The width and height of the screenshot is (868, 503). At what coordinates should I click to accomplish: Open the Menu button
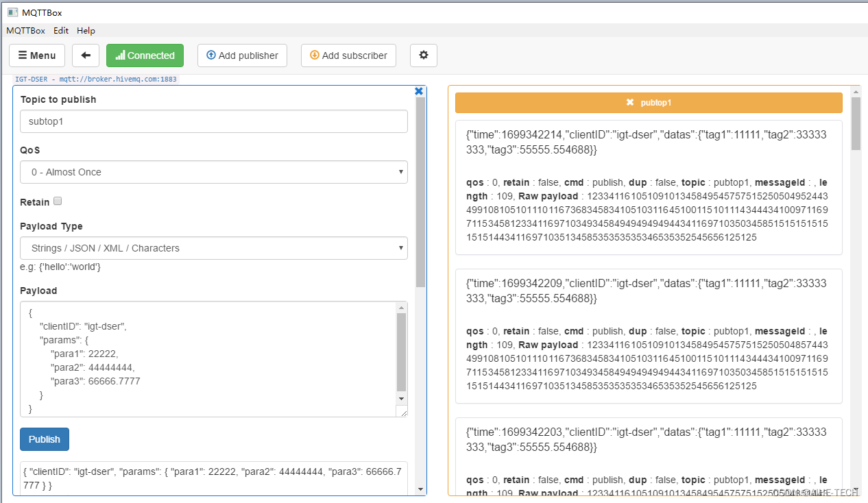pyautogui.click(x=37, y=56)
